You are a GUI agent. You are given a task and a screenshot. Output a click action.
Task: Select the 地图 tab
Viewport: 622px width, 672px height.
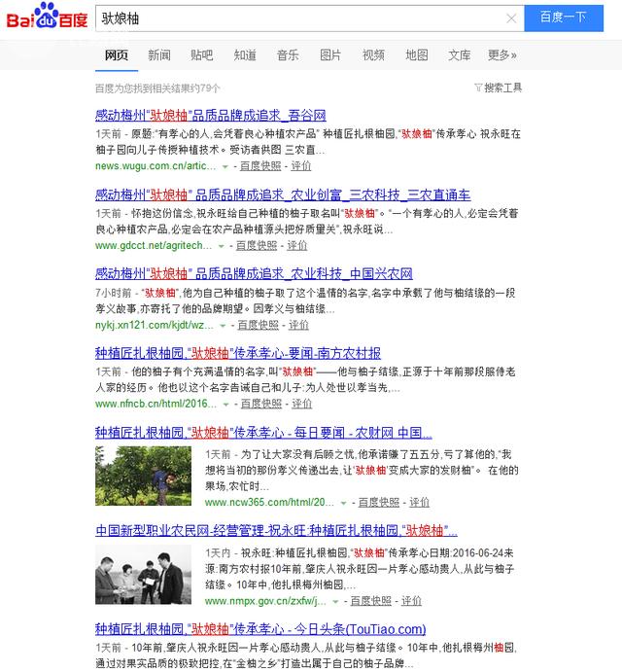pyautogui.click(x=416, y=55)
